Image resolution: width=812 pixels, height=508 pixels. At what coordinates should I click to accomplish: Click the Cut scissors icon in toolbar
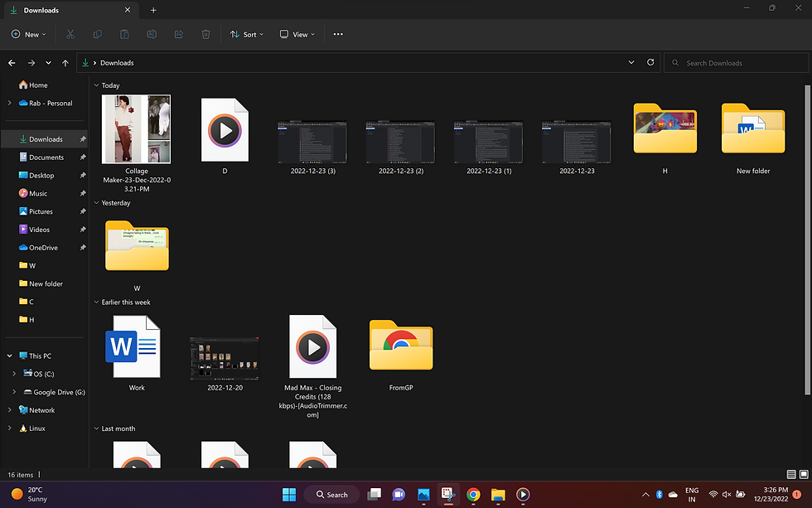pos(70,34)
